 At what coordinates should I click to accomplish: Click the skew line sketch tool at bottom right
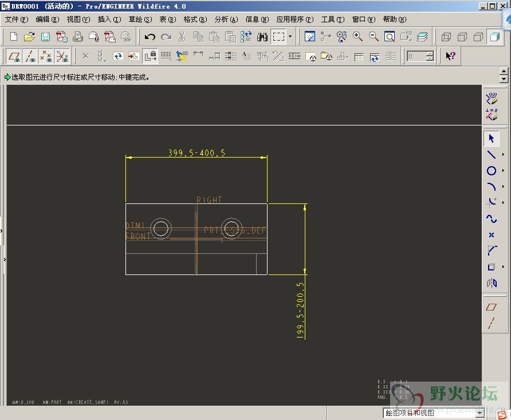[x=492, y=323]
